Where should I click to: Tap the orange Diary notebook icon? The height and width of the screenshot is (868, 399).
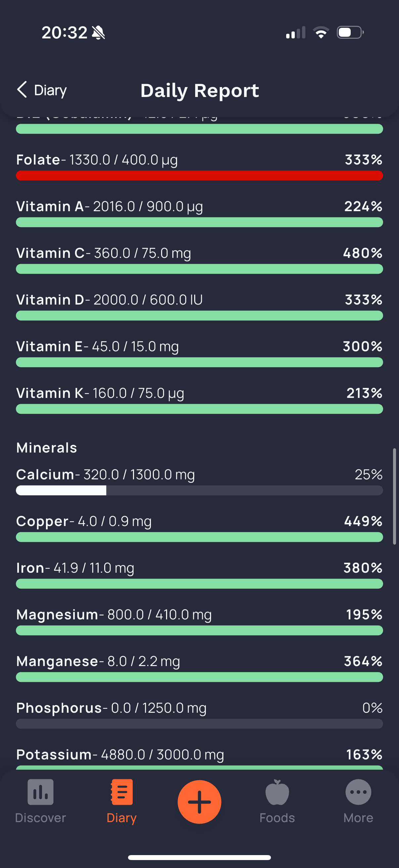[x=121, y=792]
